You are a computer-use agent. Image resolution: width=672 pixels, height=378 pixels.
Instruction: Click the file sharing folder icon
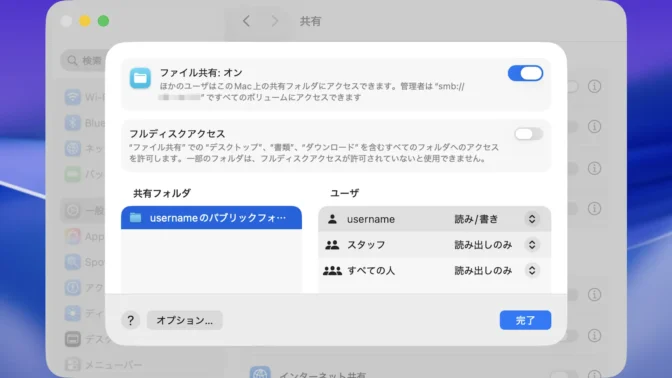pyautogui.click(x=140, y=78)
